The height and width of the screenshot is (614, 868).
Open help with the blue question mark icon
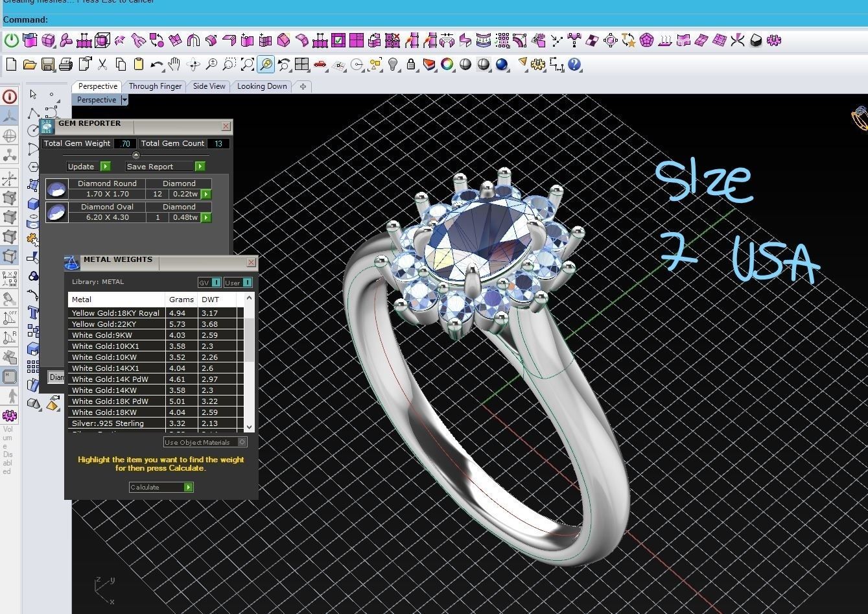pyautogui.click(x=574, y=64)
